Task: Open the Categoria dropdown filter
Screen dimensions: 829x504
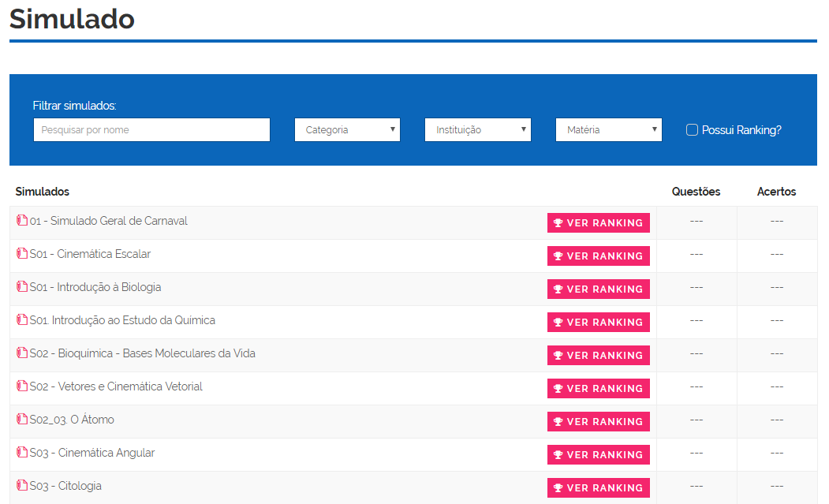Action: click(x=347, y=130)
